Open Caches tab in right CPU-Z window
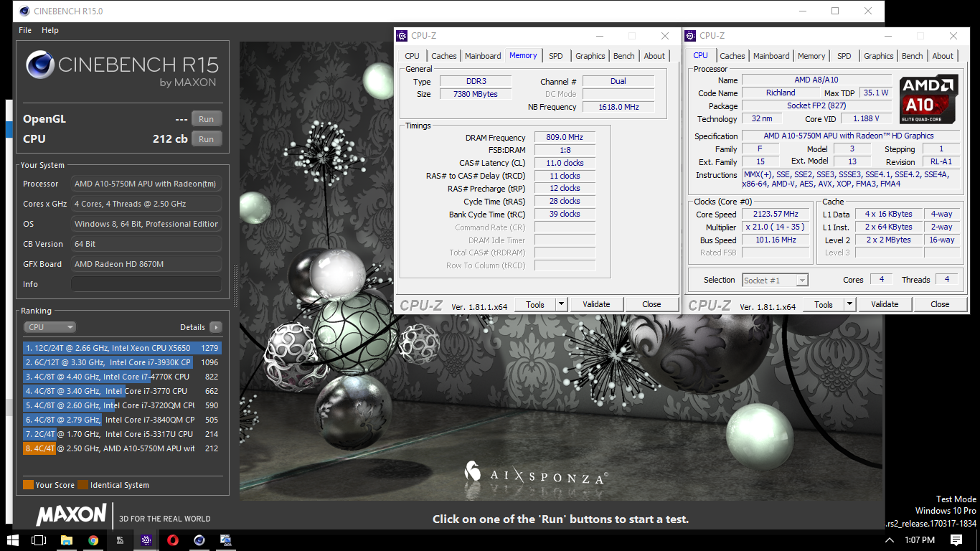 (x=732, y=56)
